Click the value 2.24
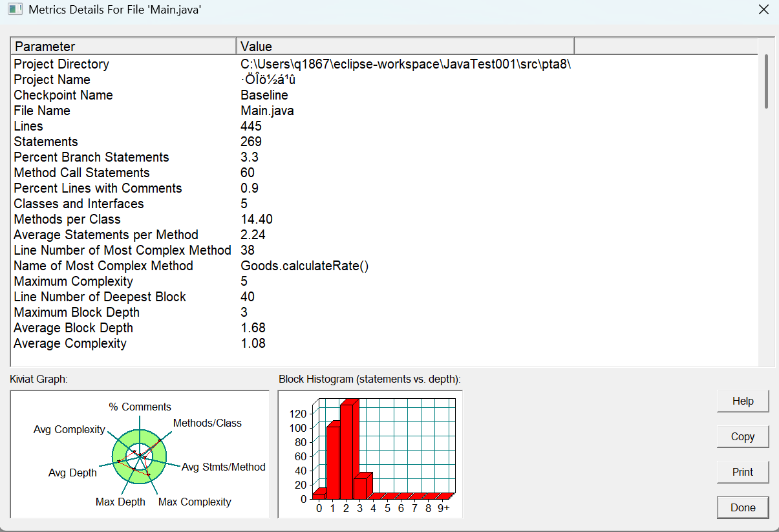The height and width of the screenshot is (532, 779). [x=253, y=235]
